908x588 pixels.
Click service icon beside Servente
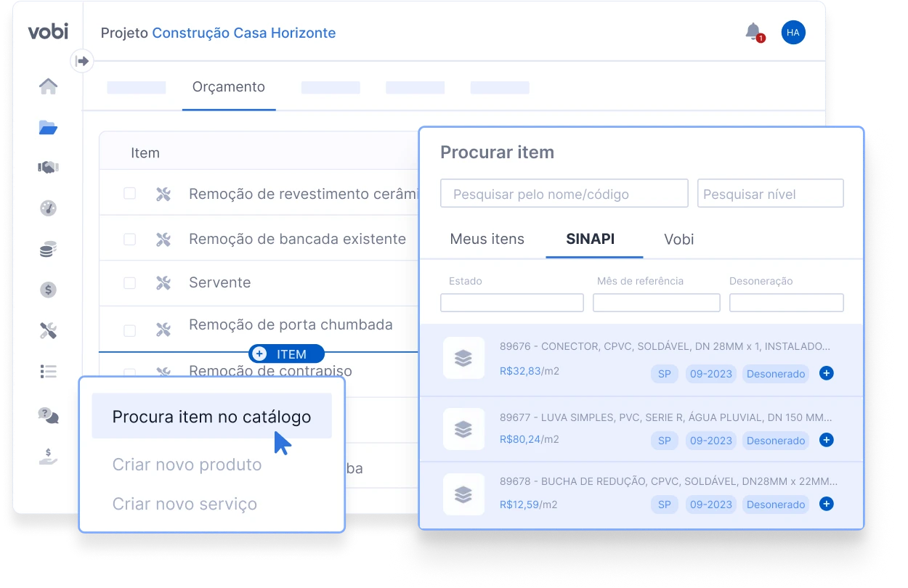(163, 283)
